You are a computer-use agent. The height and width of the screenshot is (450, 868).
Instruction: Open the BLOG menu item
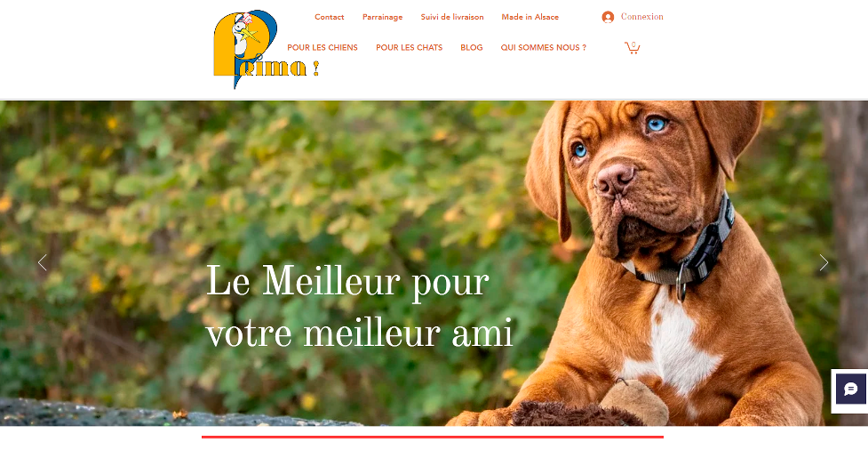pos(472,48)
